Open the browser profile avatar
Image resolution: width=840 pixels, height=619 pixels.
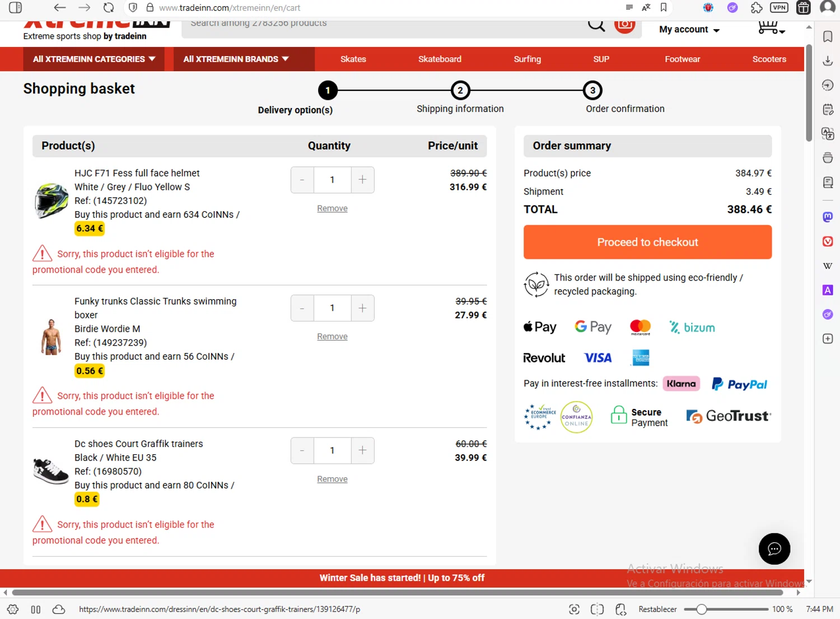[828, 8]
